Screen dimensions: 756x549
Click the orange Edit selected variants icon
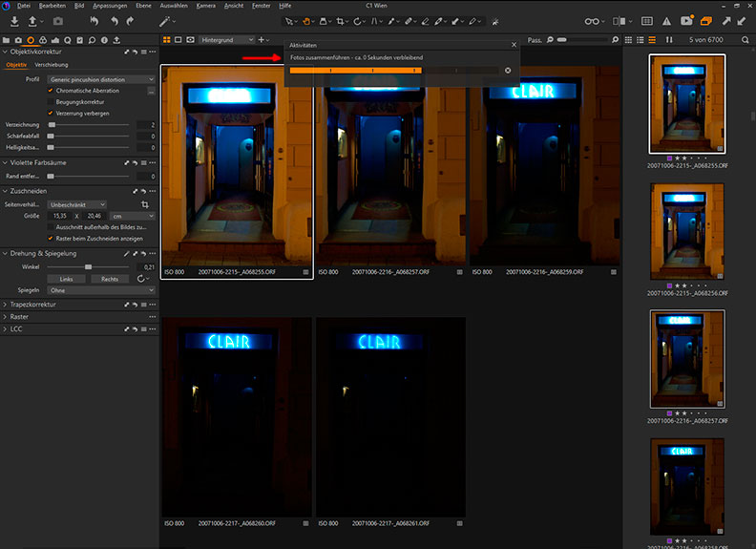[x=705, y=21]
